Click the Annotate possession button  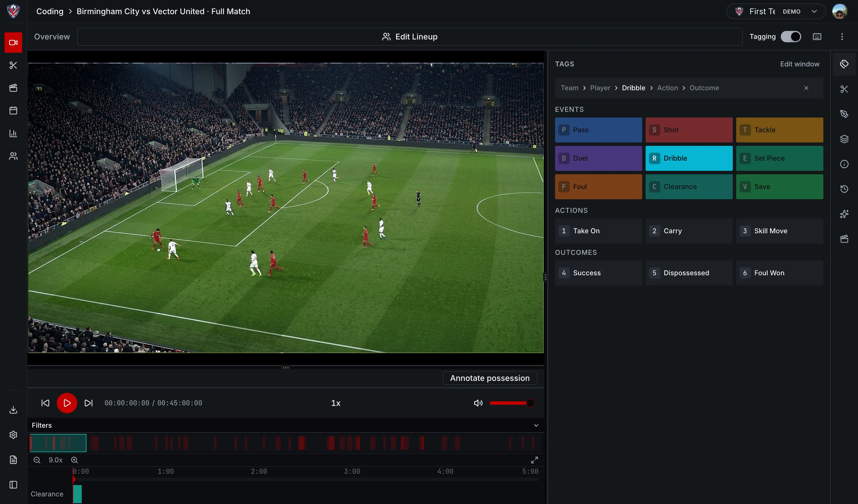[x=489, y=378]
